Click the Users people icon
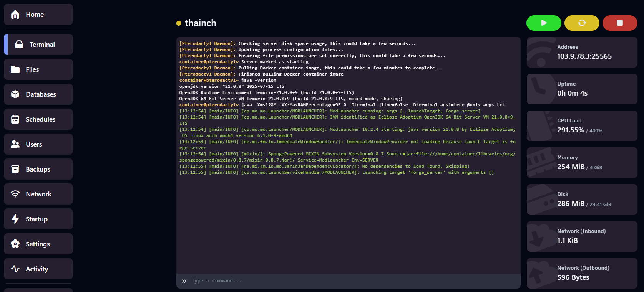This screenshot has height=292, width=644. click(x=15, y=144)
